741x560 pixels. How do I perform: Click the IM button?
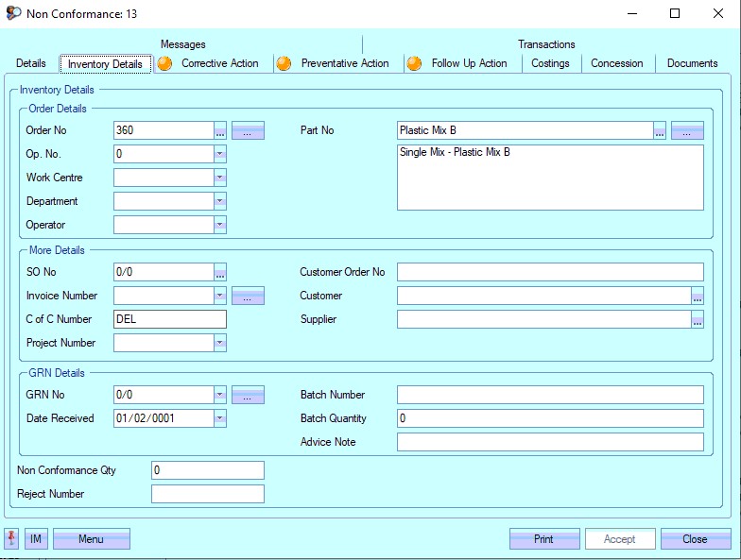(36, 539)
